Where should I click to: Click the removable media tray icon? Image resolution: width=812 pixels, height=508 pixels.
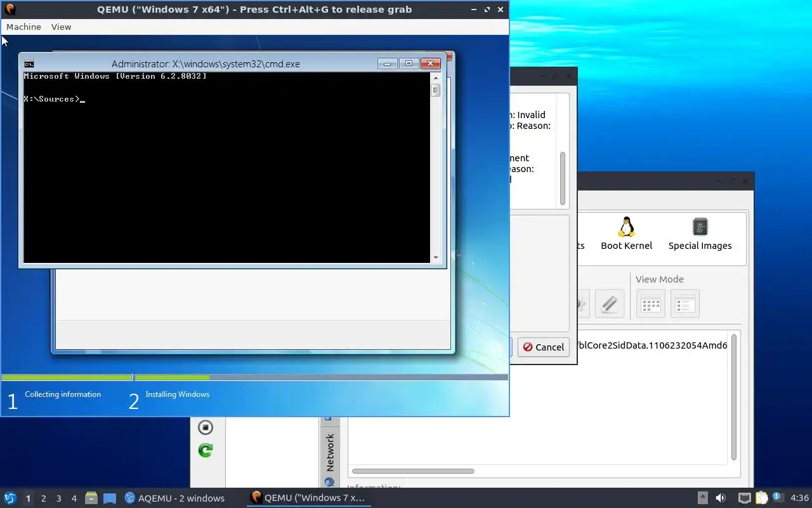[703, 498]
